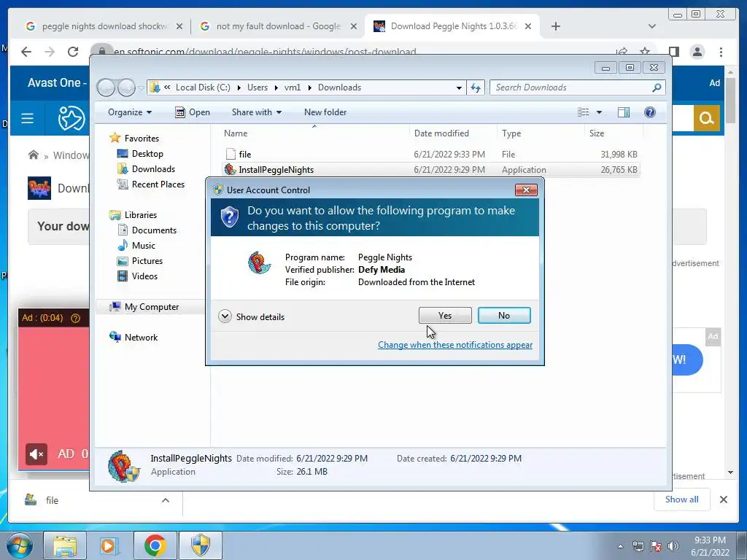
Task: Open Documents library in the sidebar
Action: pos(154,230)
